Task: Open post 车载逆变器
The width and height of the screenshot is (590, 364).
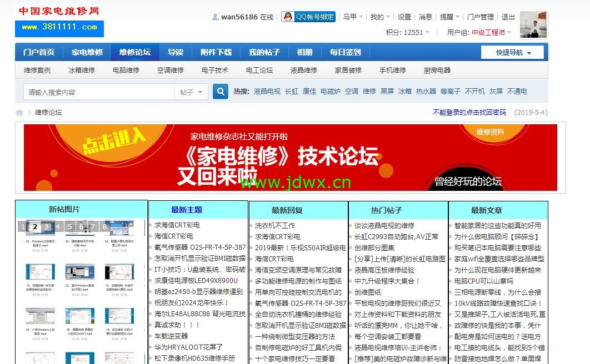Action: [x=171, y=336]
